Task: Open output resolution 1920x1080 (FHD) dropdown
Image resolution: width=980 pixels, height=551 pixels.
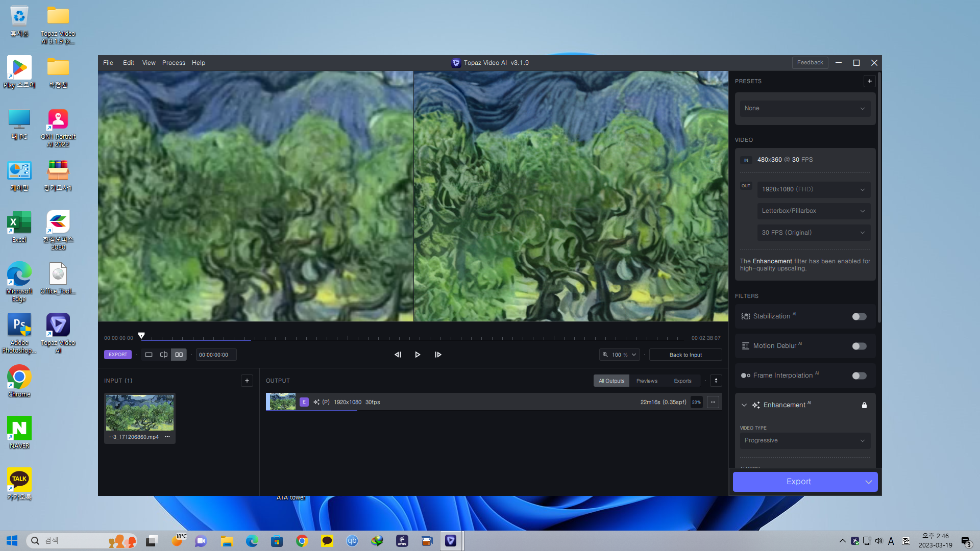Action: coord(814,189)
